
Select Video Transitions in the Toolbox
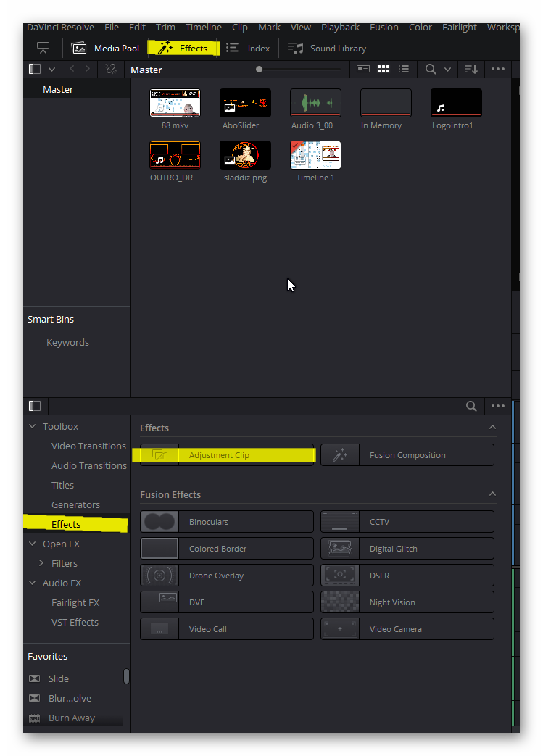tap(88, 446)
